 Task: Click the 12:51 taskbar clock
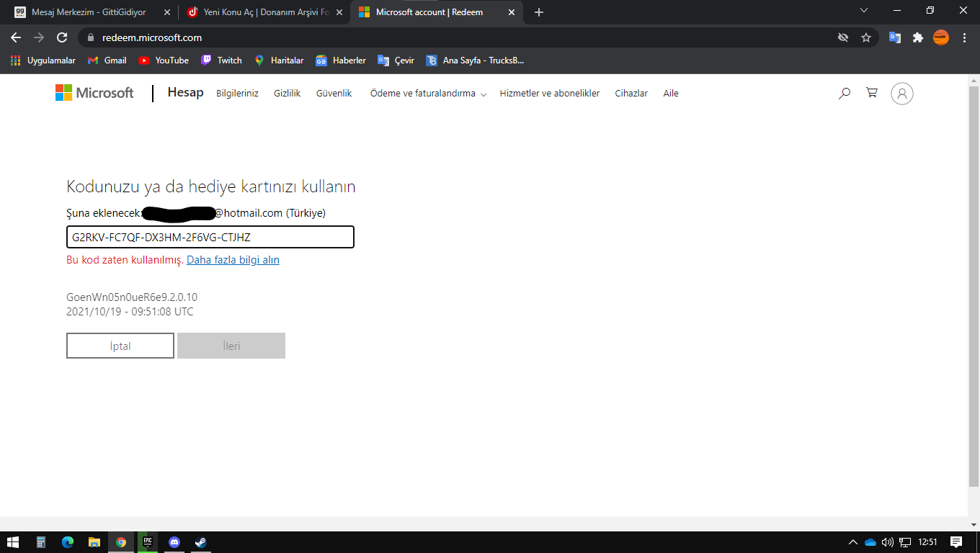pos(928,542)
